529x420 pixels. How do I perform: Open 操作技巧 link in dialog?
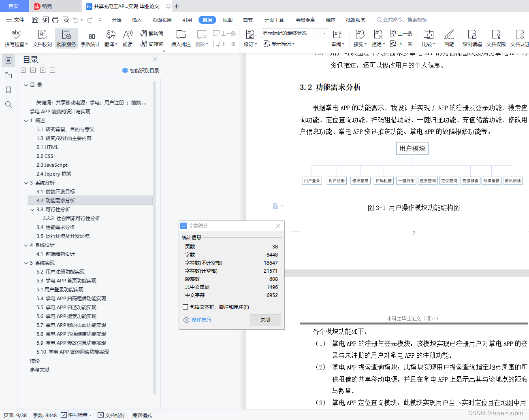click(x=197, y=320)
